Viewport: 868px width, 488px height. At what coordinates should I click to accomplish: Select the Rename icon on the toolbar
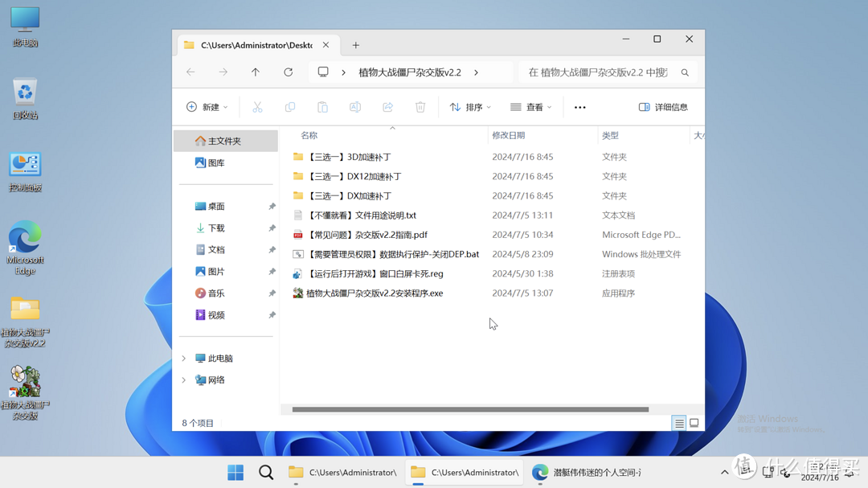[x=354, y=106]
